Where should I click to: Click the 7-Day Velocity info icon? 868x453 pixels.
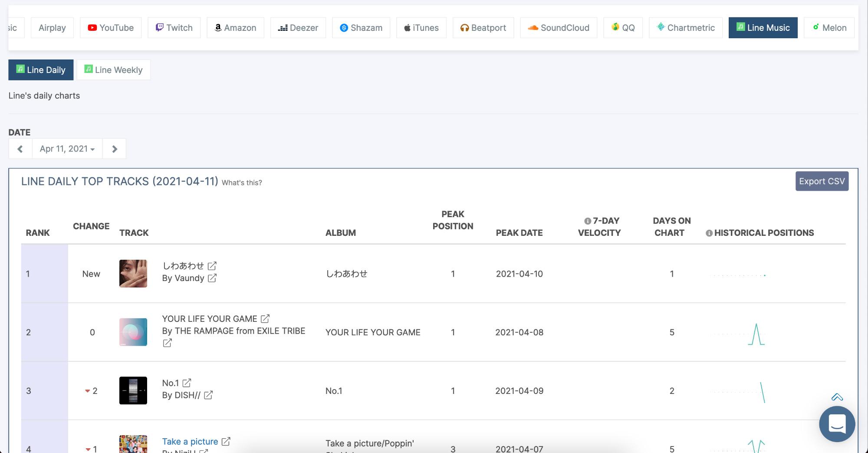[x=588, y=221]
